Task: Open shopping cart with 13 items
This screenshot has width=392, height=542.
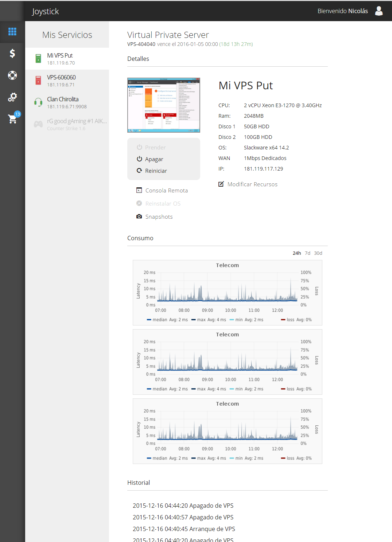Action: pos(13,118)
